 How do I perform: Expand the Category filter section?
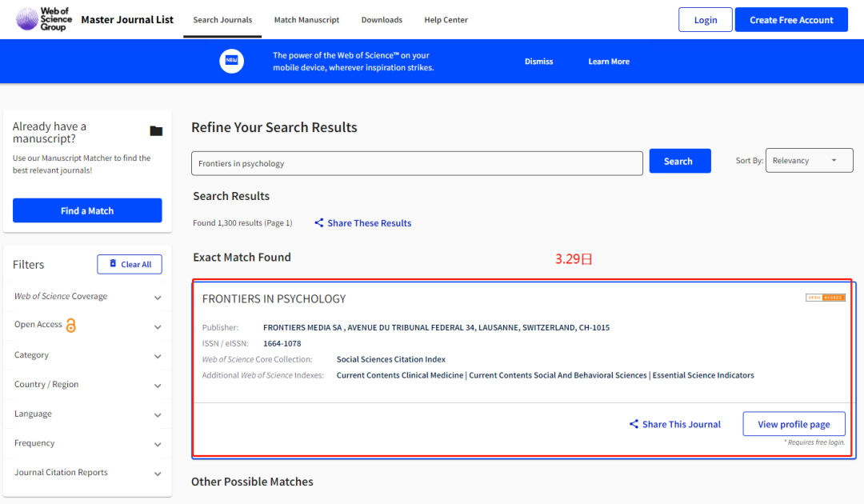coord(158,356)
